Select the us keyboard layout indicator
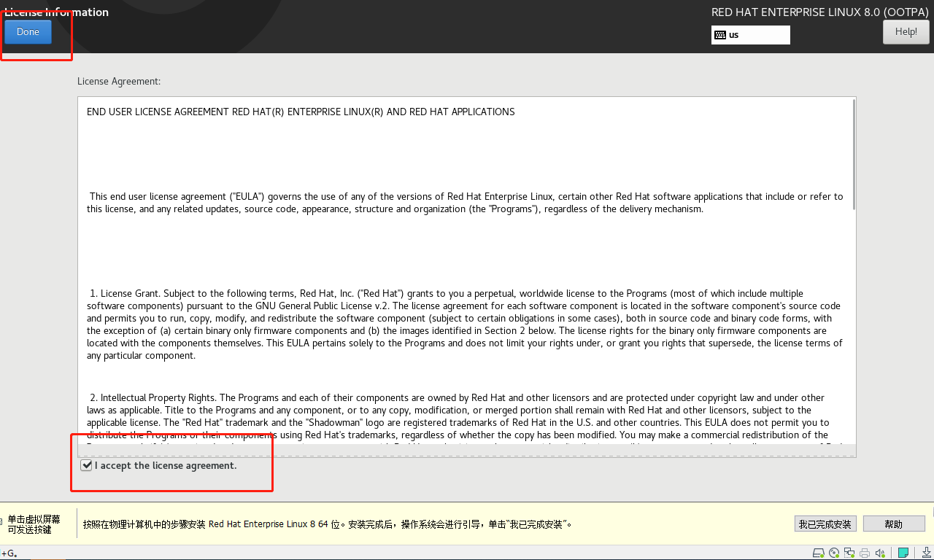 (751, 35)
